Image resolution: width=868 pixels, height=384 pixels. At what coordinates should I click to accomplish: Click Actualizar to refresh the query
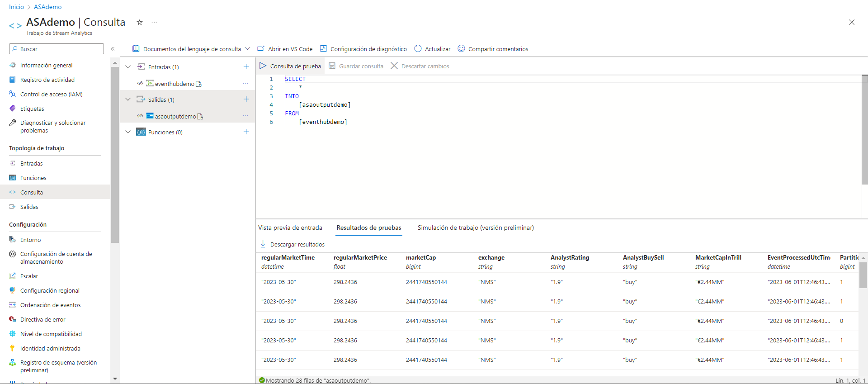pyautogui.click(x=432, y=49)
